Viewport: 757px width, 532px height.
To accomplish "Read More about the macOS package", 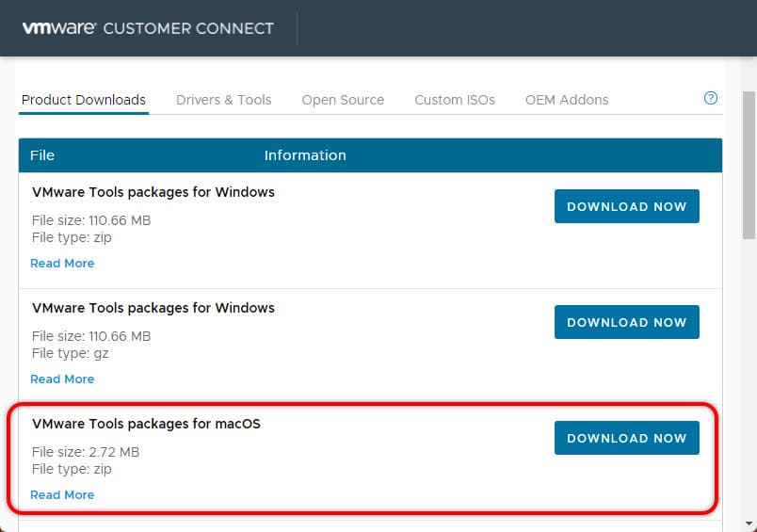I will coord(62,495).
